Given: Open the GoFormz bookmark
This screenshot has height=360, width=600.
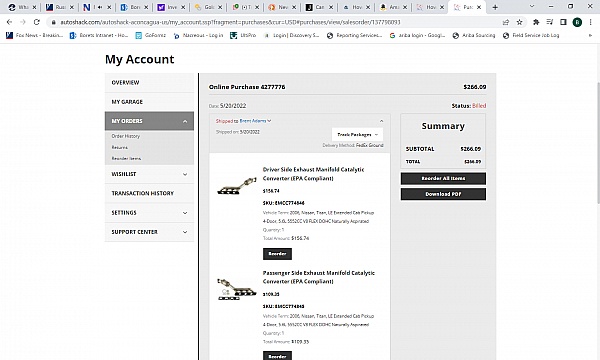Looking at the screenshot, I should click(x=150, y=35).
